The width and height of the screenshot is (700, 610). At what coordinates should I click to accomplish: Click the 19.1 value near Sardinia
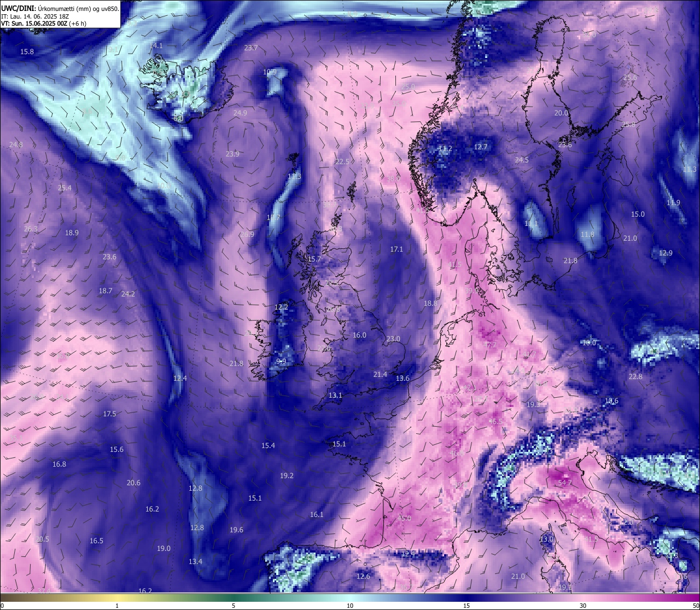coord(565,588)
